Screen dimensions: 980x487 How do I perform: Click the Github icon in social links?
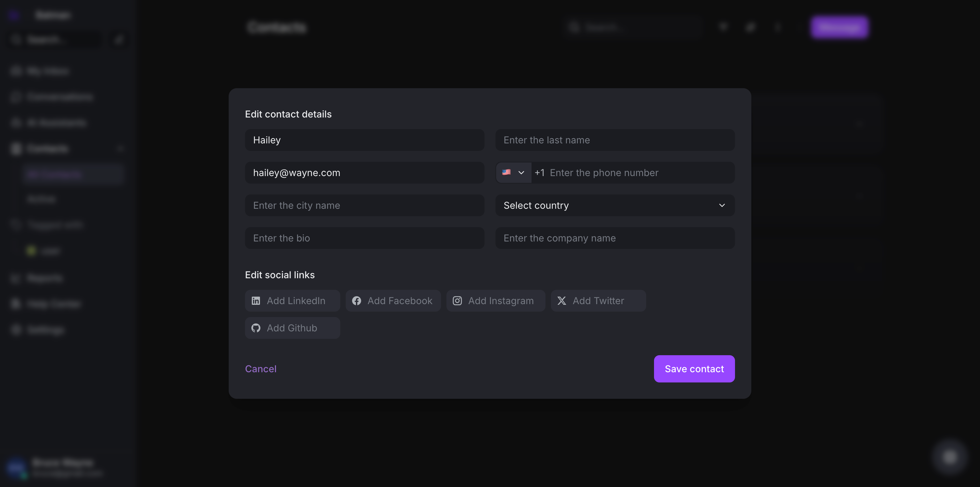tap(256, 328)
